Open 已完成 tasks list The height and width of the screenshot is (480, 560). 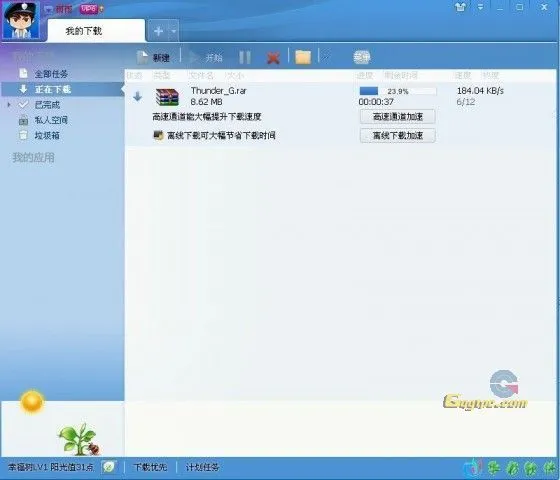47,105
